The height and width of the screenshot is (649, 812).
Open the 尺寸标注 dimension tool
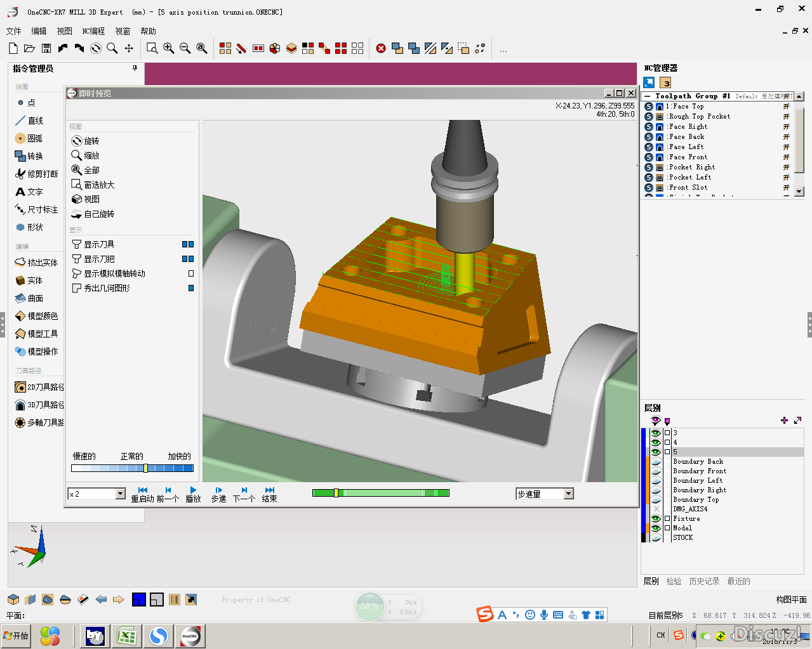tap(36, 209)
